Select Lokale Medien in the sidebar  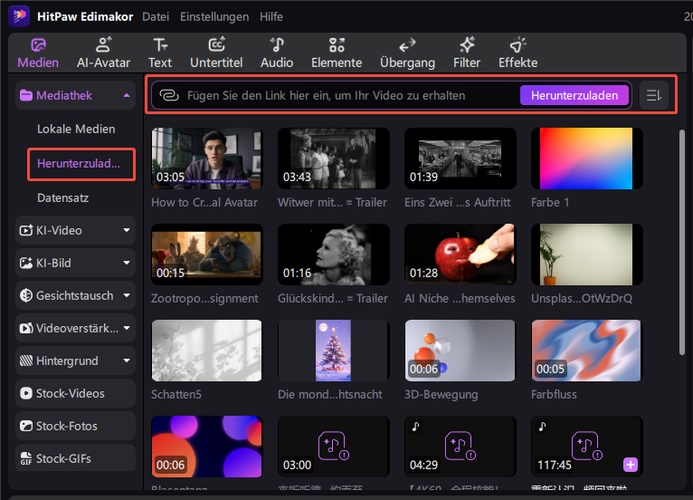point(76,129)
